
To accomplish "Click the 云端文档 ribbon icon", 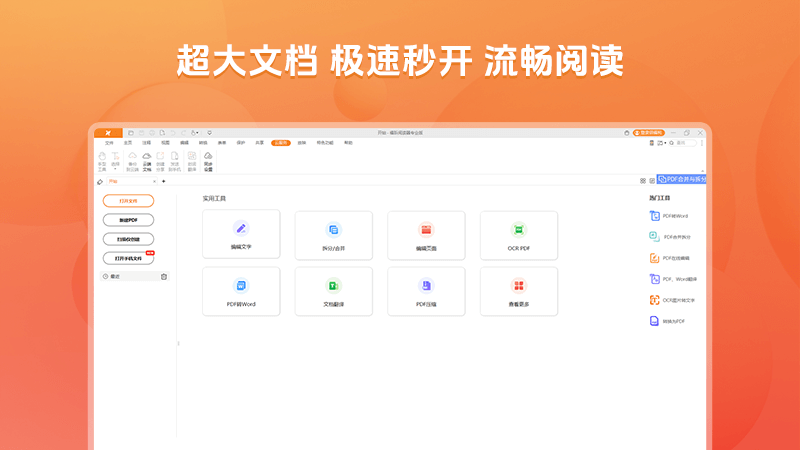I will [147, 161].
